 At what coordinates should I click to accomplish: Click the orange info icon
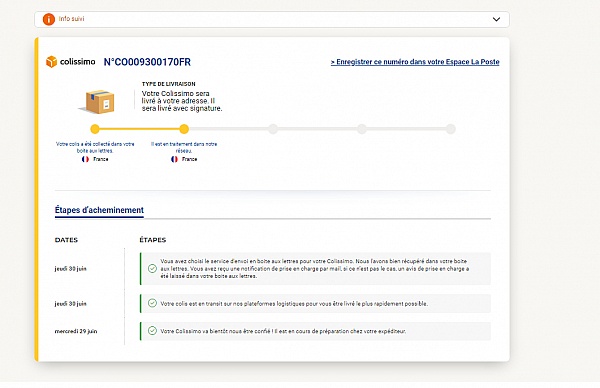(x=49, y=19)
